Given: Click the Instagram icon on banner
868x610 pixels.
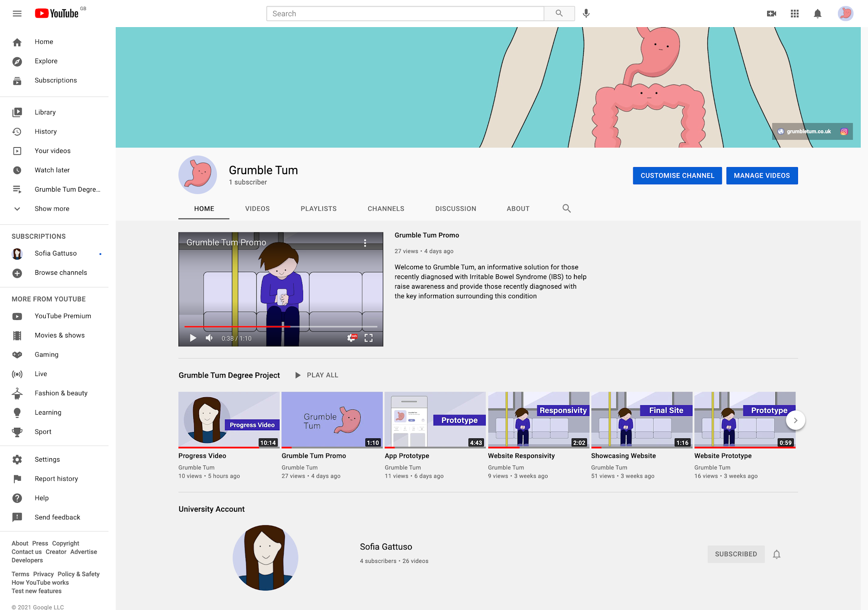Looking at the screenshot, I should coord(844,131).
